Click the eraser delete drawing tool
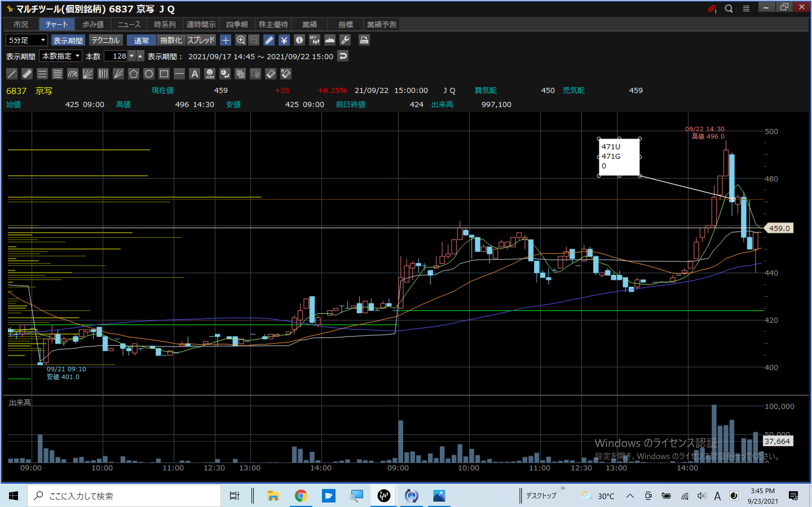The width and height of the screenshot is (812, 507). tap(270, 74)
